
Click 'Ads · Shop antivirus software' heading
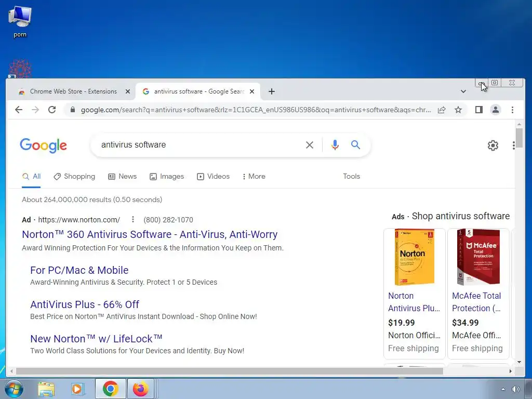tap(450, 216)
